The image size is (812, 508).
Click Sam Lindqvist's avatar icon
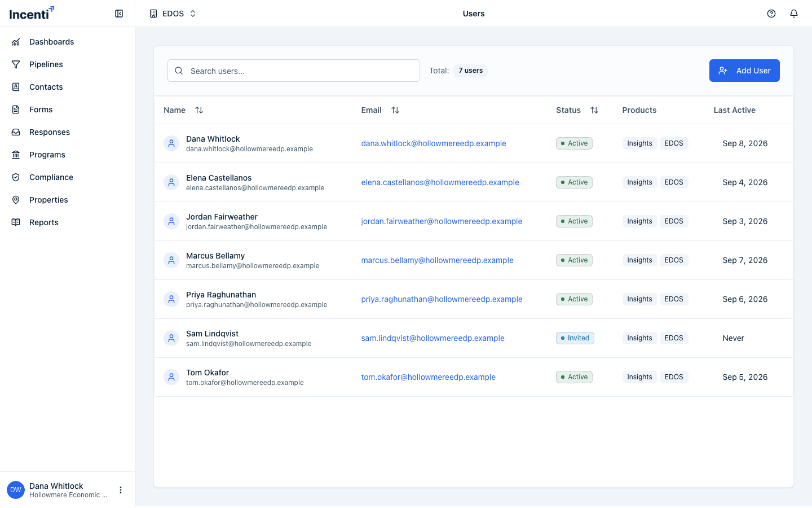(x=171, y=338)
